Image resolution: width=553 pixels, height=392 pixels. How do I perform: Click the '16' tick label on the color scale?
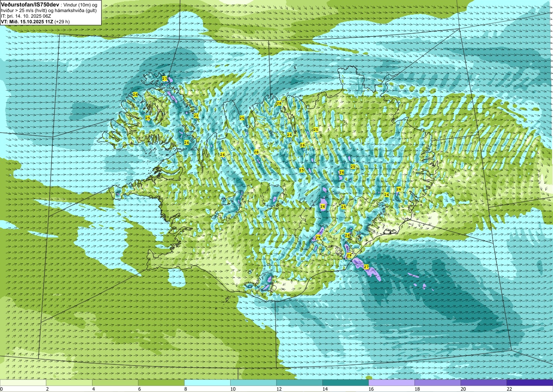click(371, 389)
